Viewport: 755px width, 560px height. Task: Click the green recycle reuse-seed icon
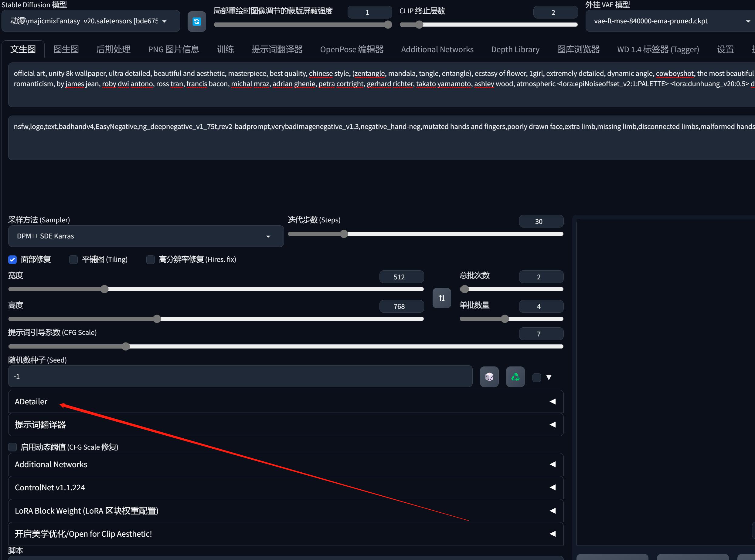tap(515, 376)
